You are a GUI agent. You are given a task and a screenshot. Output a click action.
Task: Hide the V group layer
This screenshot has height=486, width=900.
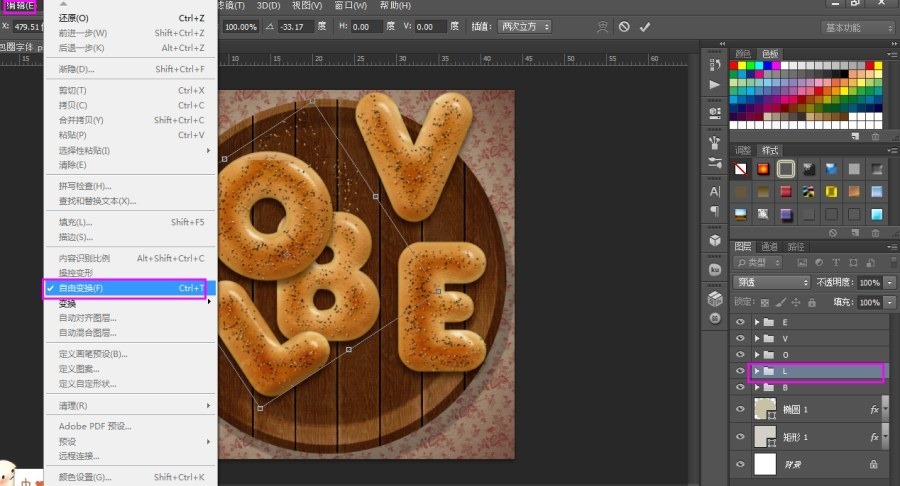click(740, 338)
